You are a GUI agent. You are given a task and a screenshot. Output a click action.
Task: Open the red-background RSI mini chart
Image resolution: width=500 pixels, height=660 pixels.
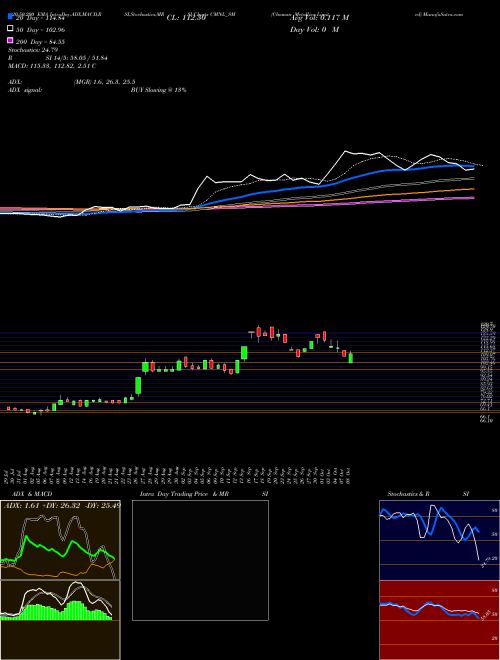tap(439, 620)
